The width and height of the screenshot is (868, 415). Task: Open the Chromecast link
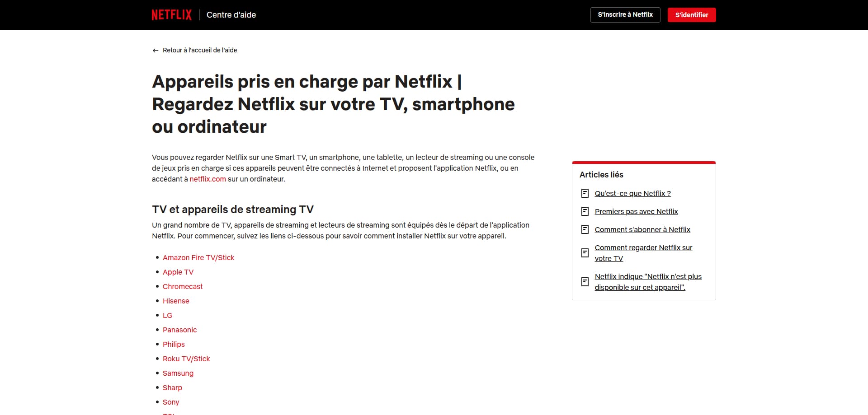pos(183,286)
